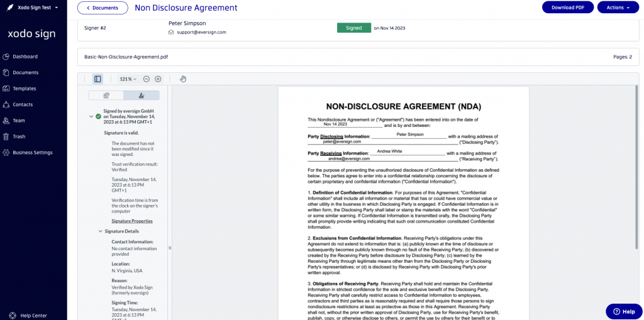Viewport: 644px width, 320px height.
Task: Open the Signature Properties link
Action: (x=132, y=221)
